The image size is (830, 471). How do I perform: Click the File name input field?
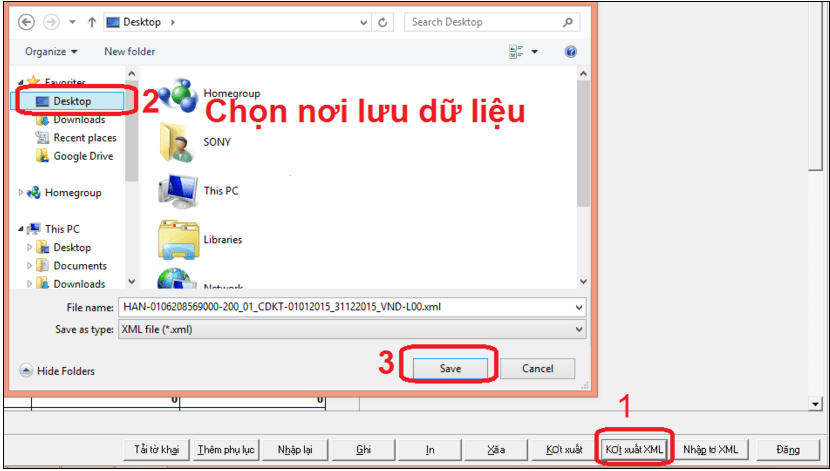pyautogui.click(x=346, y=307)
